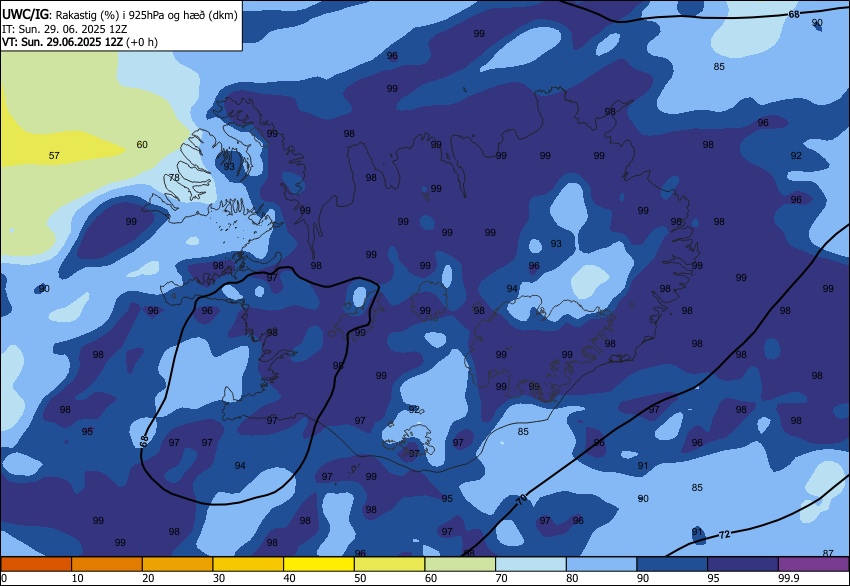
Task: Pick the pale yellow 50–60 legend segment
Action: (389, 564)
